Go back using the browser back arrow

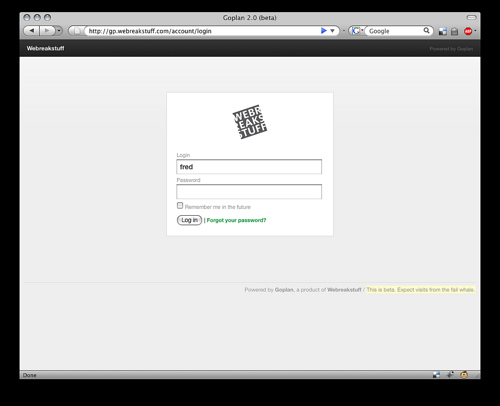pos(32,31)
